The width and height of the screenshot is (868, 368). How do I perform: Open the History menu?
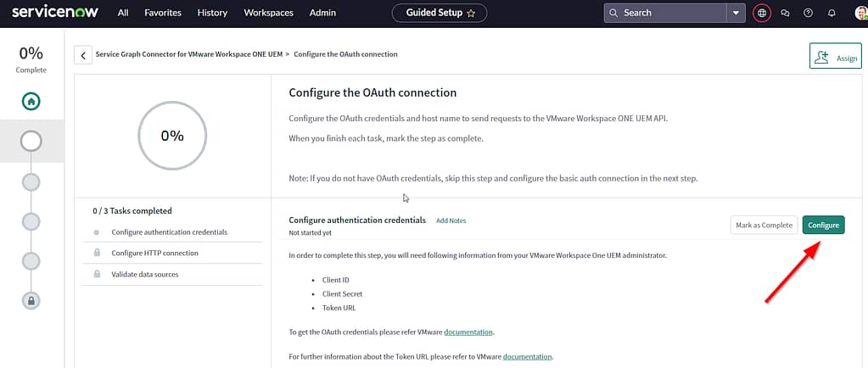[x=212, y=13]
